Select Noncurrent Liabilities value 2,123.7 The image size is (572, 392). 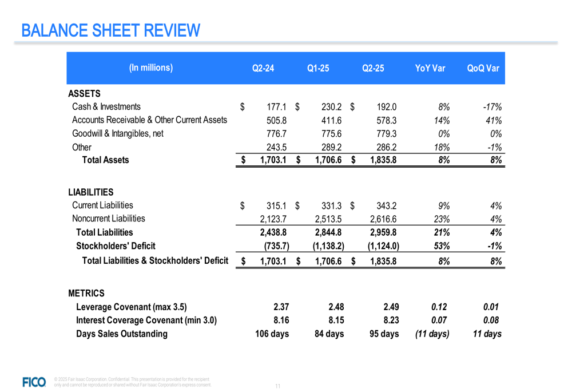[x=273, y=219]
